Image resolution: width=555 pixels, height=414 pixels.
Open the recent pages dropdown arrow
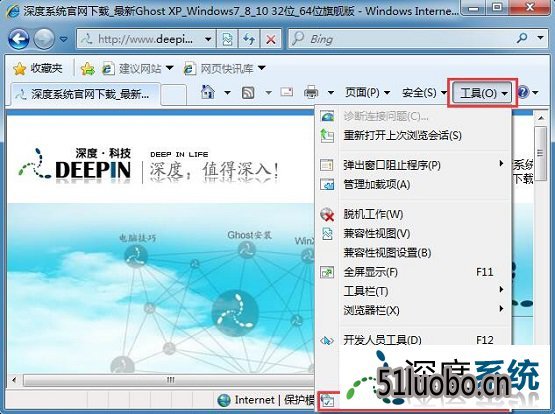(x=64, y=39)
